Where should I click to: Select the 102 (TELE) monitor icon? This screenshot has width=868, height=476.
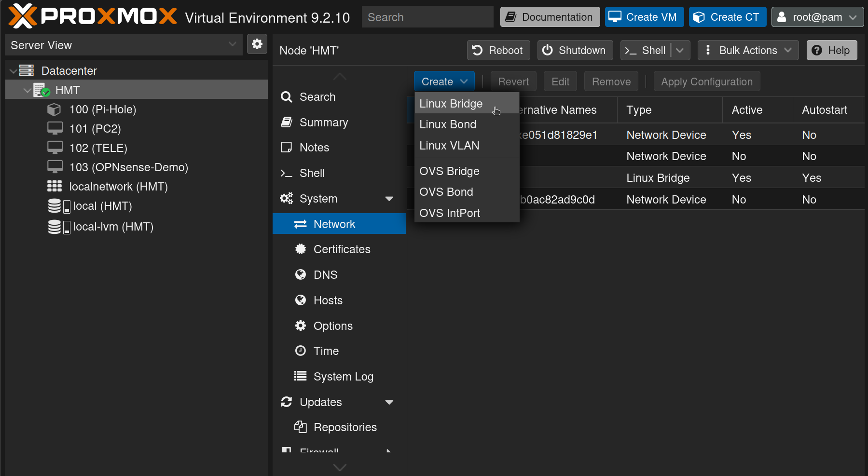(55, 148)
